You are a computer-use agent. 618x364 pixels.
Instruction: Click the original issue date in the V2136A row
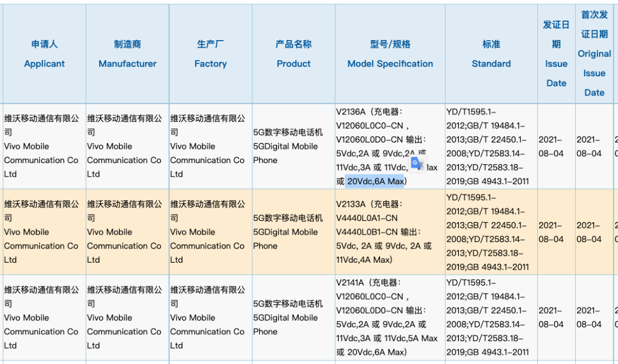(595, 147)
